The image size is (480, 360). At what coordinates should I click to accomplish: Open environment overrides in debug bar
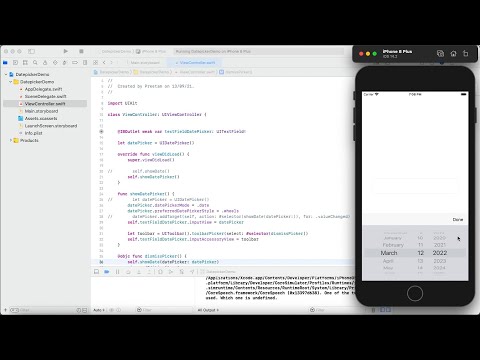182,272
